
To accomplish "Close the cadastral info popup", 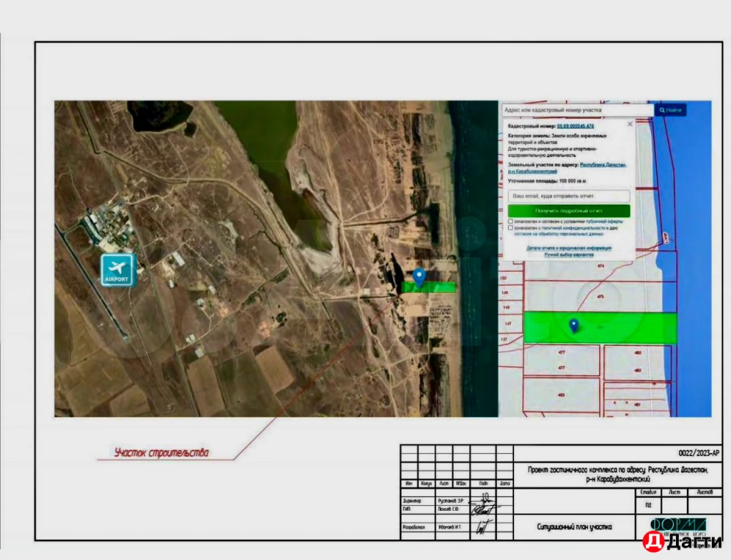I will [630, 124].
